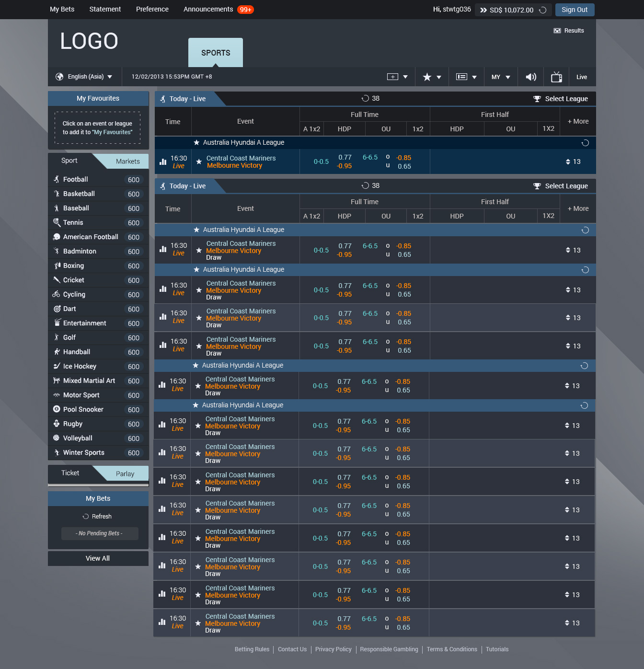Click the Select League trophy icon in first panel
The width and height of the screenshot is (644, 669).
[x=537, y=99]
